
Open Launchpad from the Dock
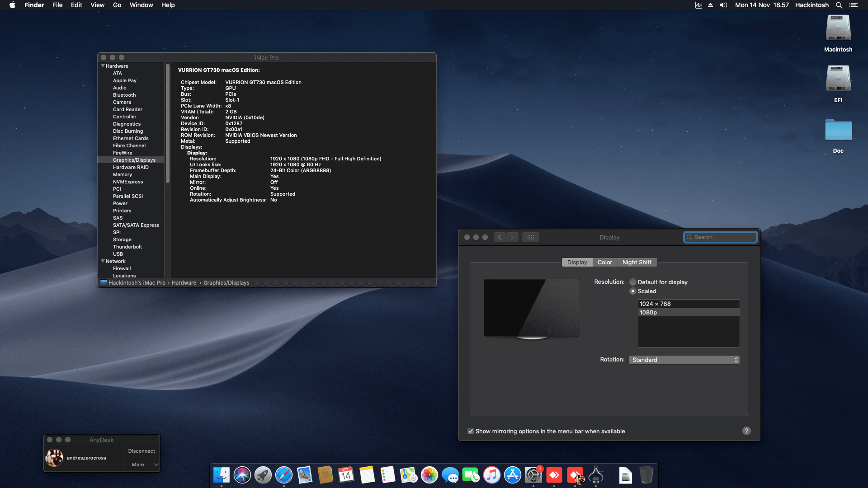(x=263, y=475)
